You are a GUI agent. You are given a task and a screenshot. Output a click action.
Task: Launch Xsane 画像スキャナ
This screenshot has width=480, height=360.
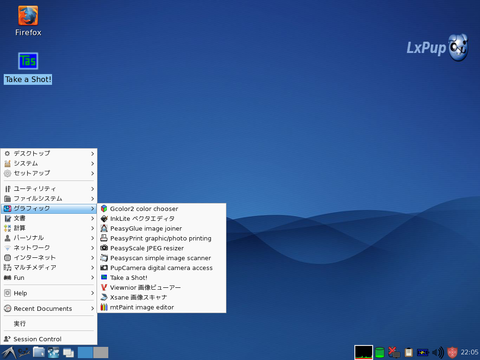(x=161, y=297)
